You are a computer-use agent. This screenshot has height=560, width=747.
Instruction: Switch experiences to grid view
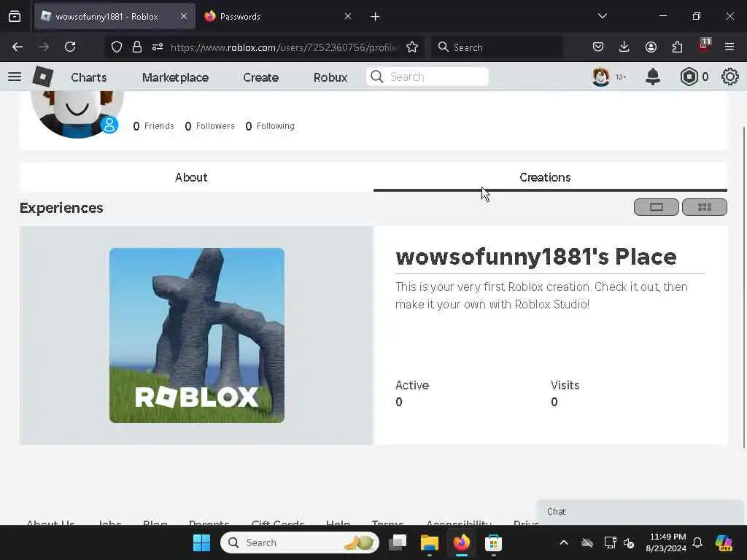[704, 207]
